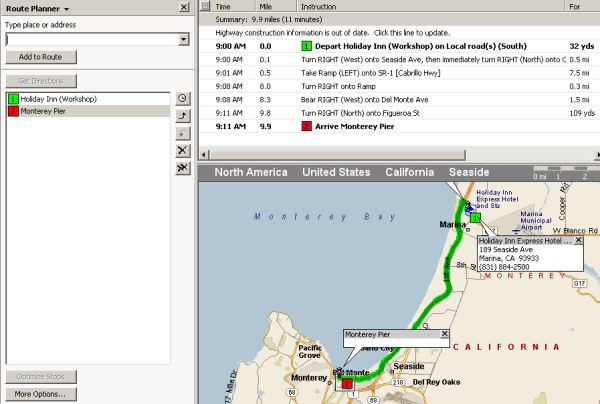The width and height of the screenshot is (600, 404).
Task: Click the move stop down arrow icon
Action: [183, 133]
